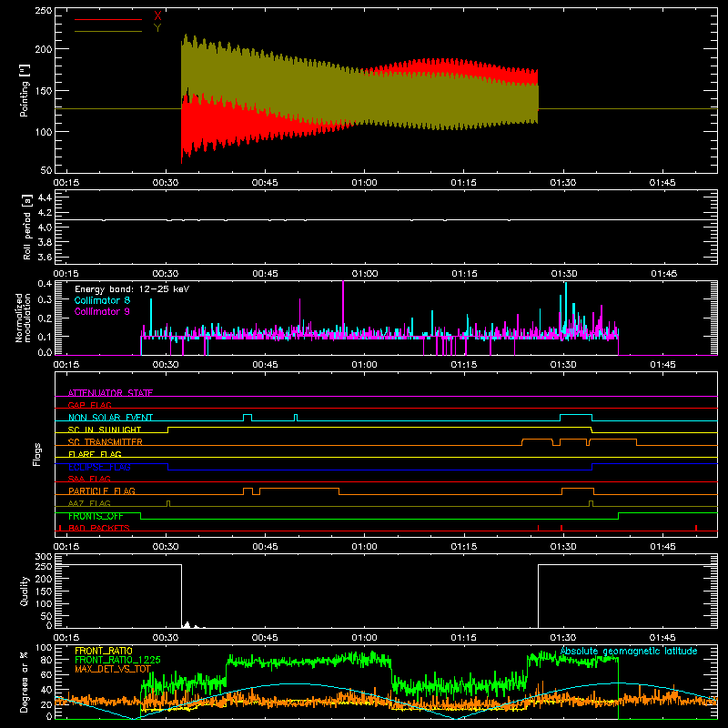Click the green FRONT_RATIO_1225 legend entry
This screenshot has height=728, width=728.
117,660
